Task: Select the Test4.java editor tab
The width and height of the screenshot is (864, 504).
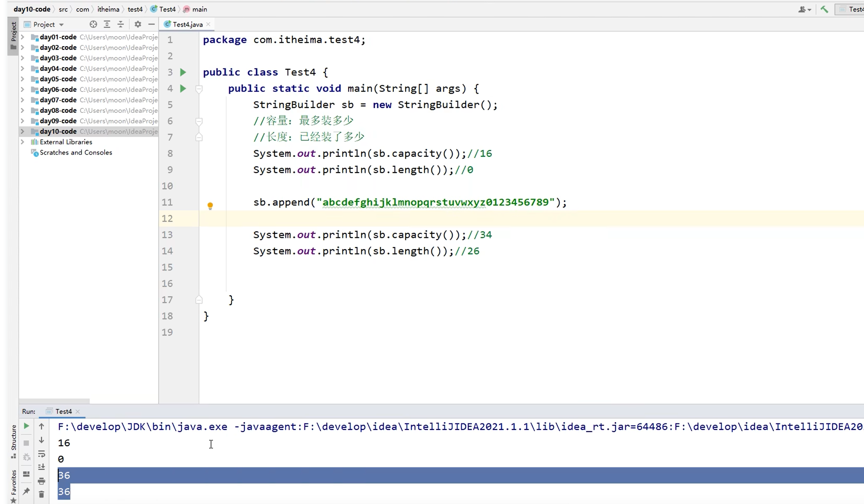Action: [x=187, y=24]
